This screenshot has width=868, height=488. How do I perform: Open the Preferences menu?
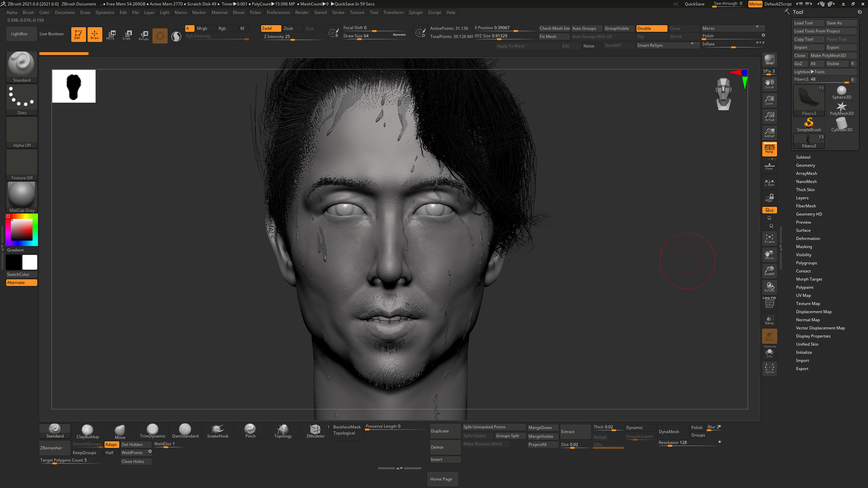click(278, 12)
